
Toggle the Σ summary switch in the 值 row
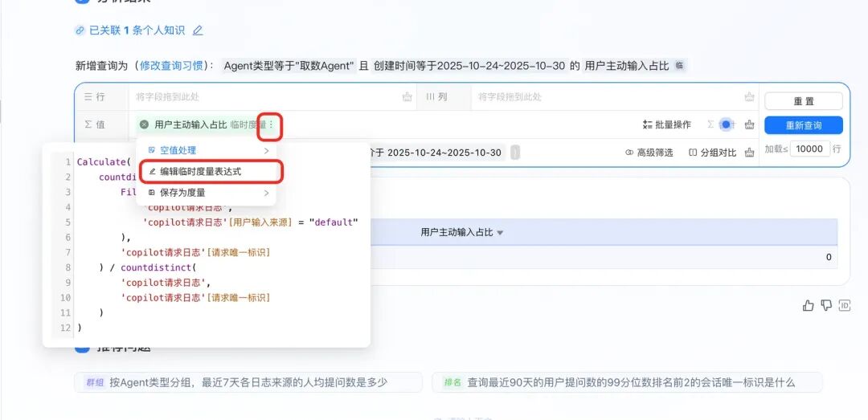point(725,124)
